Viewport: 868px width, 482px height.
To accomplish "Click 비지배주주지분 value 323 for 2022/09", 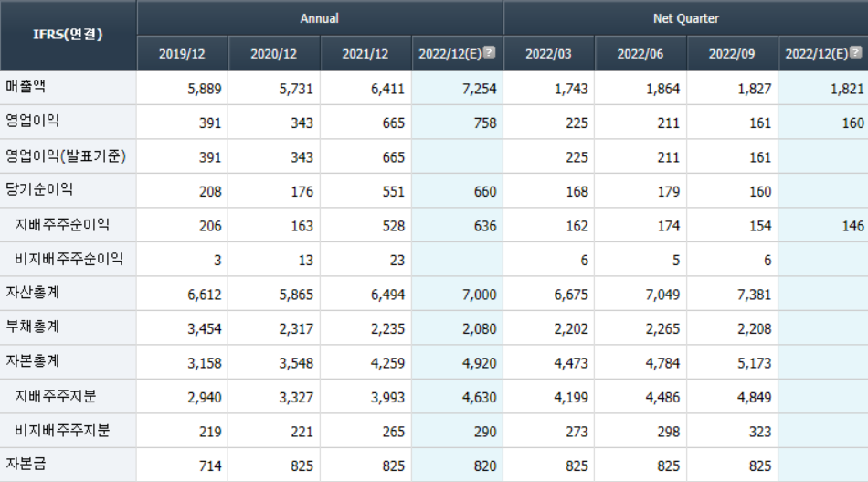I will pos(760,432).
